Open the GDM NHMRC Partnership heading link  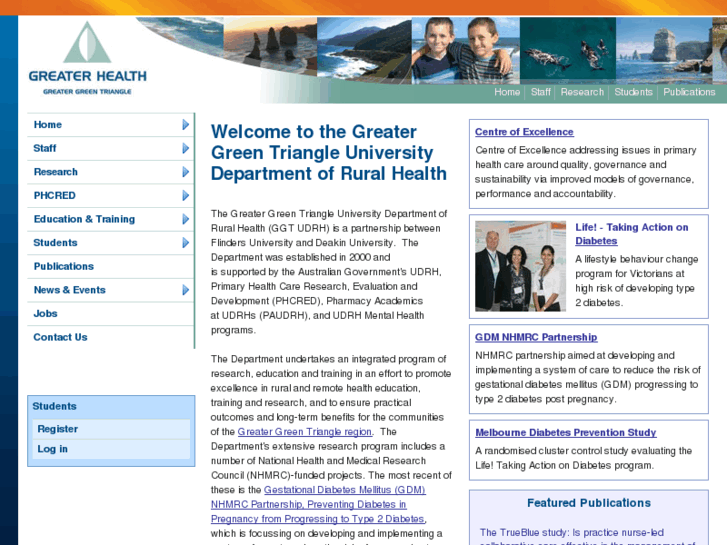coord(536,337)
